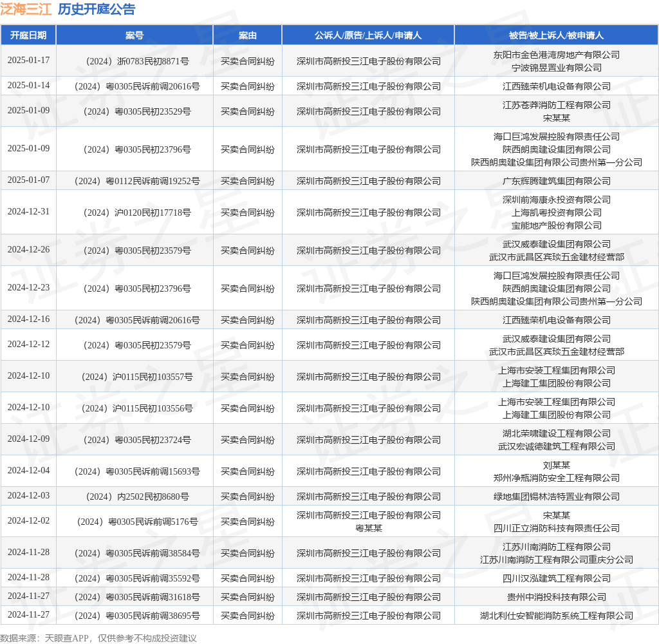
Task: Click the 被告/被上诉人/被申请人 column header
Action: tap(557, 35)
